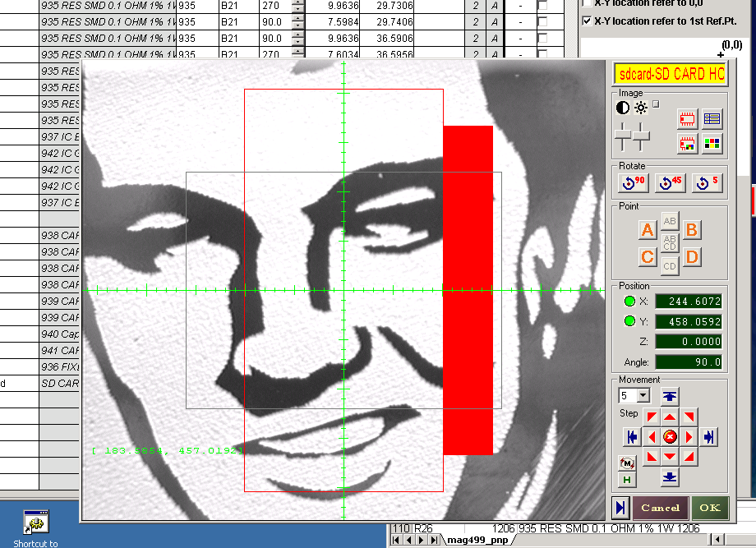The height and width of the screenshot is (548, 756).
Task: Rotate by 90 degrees
Action: tap(633, 183)
